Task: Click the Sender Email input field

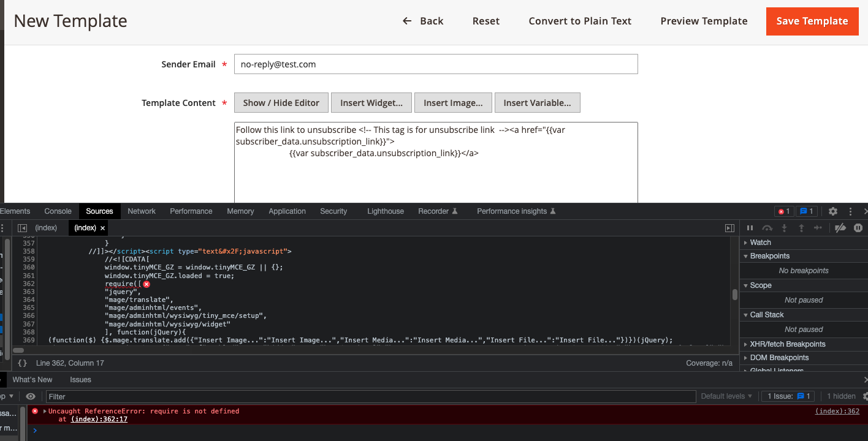Action: (x=435, y=64)
